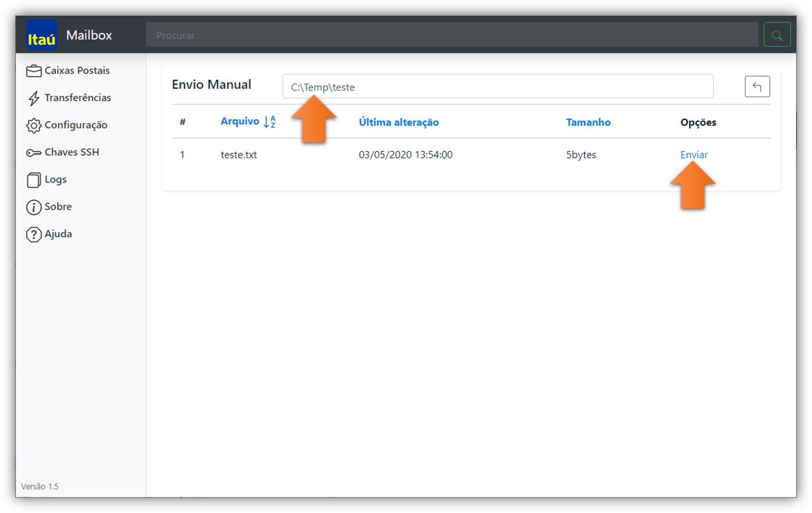Click the Chaves SSH key icon
This screenshot has height=513, width=812.
click(34, 152)
